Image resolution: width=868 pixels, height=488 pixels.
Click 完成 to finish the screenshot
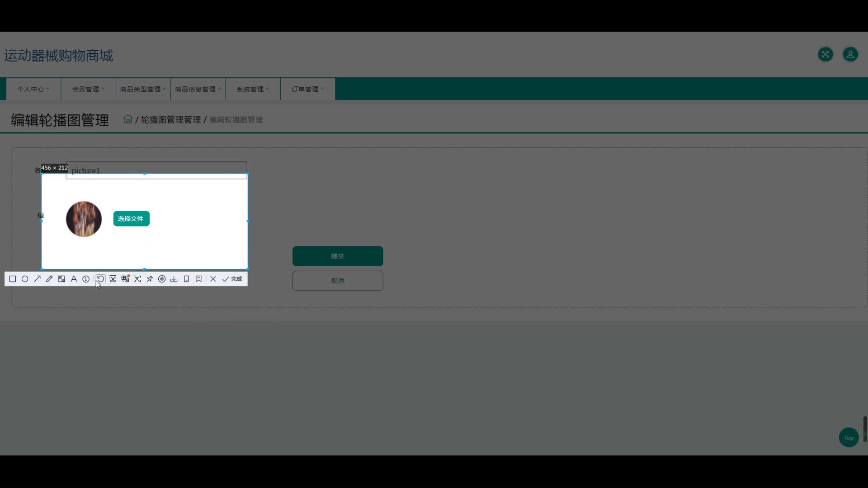tap(232, 279)
